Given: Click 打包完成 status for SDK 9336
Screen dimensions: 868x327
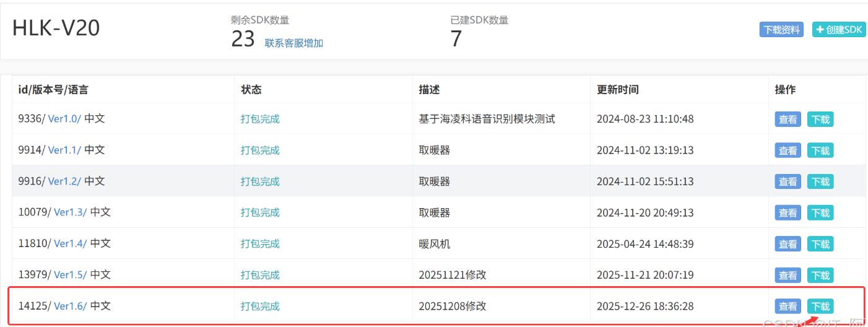Looking at the screenshot, I should pos(260,119).
